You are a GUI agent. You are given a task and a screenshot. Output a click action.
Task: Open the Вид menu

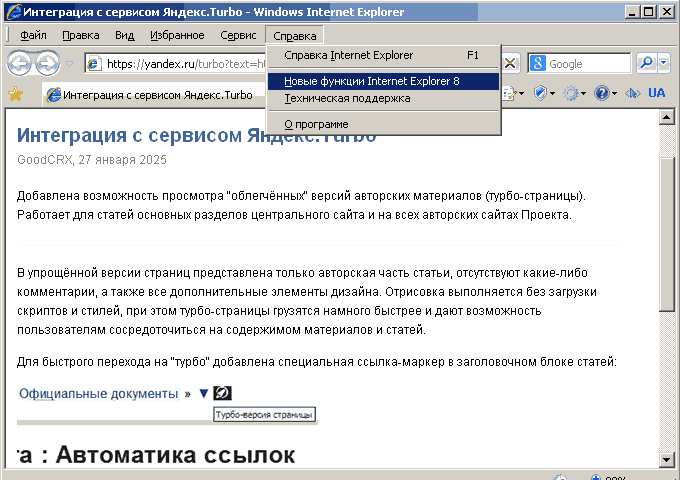(124, 35)
